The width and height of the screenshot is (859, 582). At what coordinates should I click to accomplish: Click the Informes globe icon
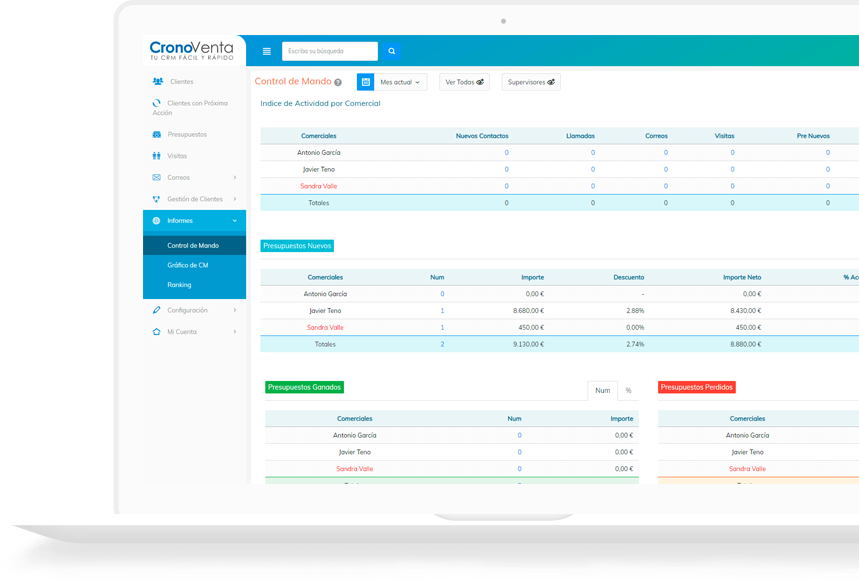156,221
